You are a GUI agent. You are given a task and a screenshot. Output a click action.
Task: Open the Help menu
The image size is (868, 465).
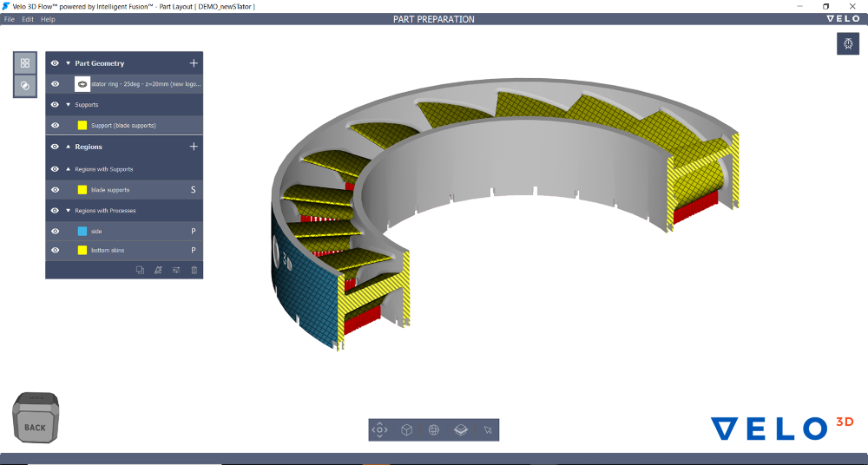[x=48, y=19]
